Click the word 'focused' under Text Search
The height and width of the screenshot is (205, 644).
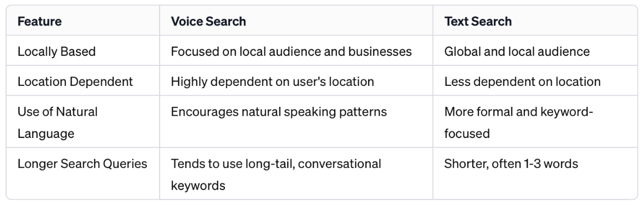467,134
